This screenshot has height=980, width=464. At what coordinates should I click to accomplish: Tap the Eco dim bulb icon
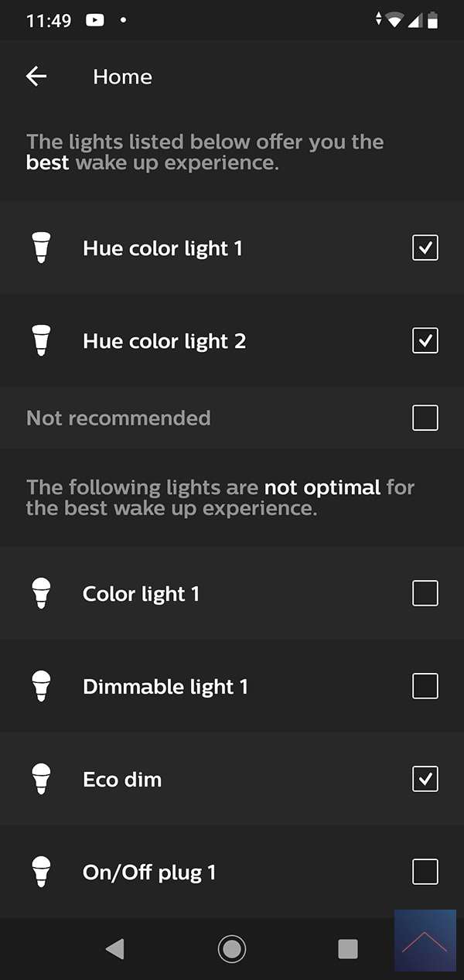click(x=42, y=780)
